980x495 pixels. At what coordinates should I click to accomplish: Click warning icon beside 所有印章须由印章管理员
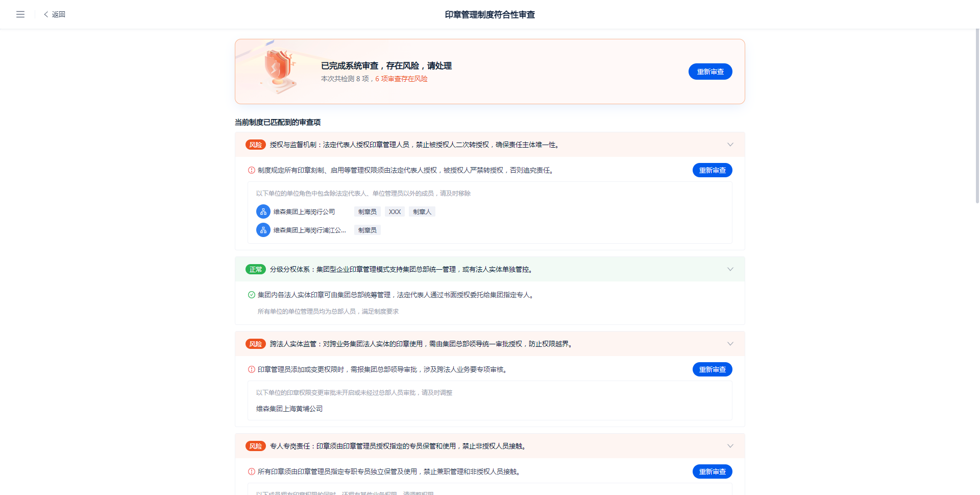click(x=252, y=472)
